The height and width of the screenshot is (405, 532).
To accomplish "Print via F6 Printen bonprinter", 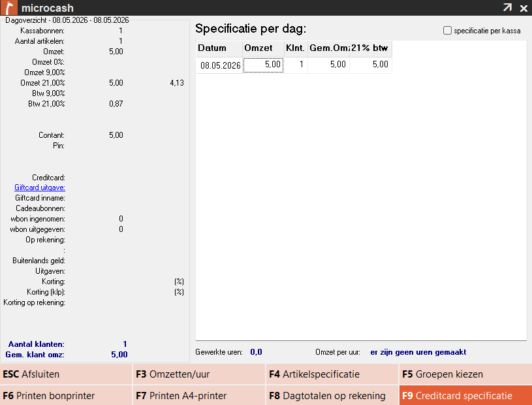I will pos(66,395).
